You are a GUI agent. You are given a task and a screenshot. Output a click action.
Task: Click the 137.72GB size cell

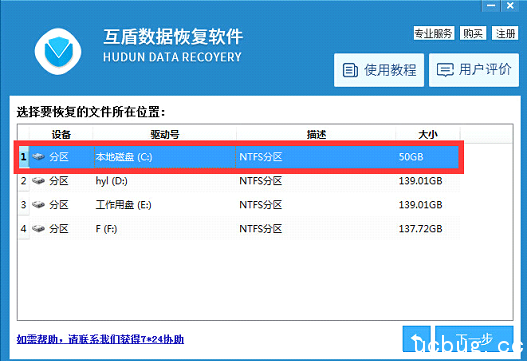[420, 229]
